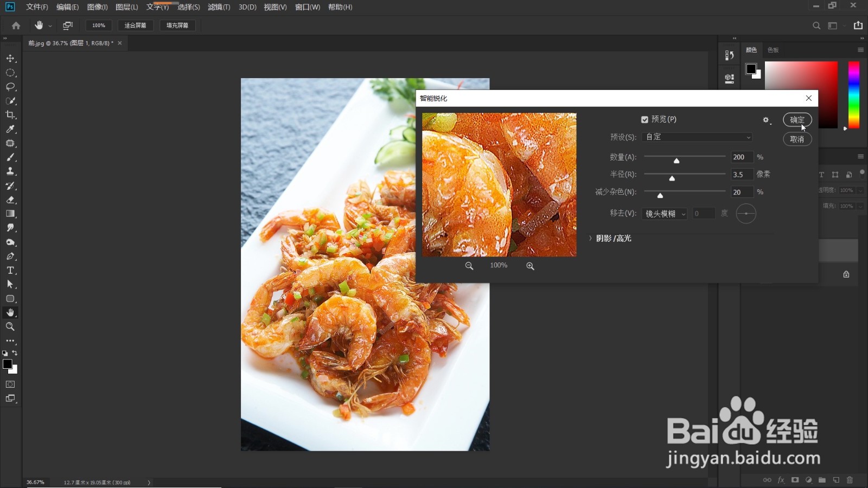
Task: Adjust the Reduce Noise (减少杂色) slider handle
Action: (660, 195)
